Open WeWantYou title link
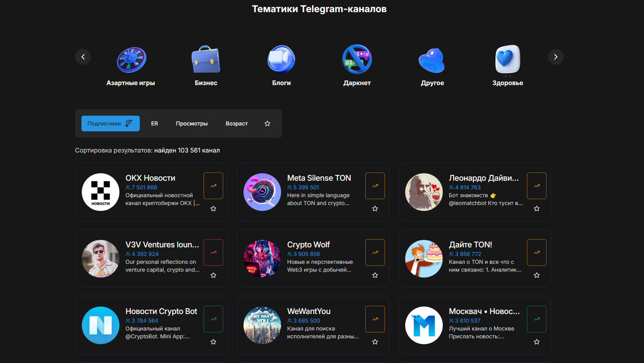 [x=309, y=311]
